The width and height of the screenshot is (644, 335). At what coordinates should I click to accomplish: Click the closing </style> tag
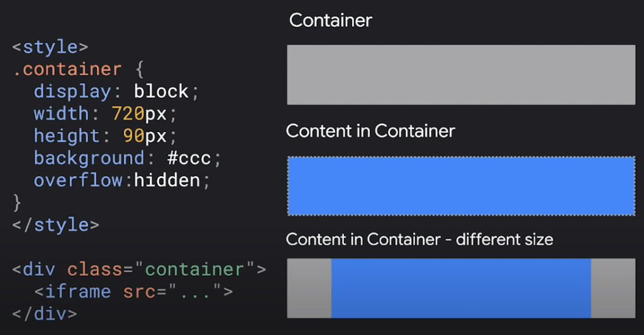[x=56, y=225]
